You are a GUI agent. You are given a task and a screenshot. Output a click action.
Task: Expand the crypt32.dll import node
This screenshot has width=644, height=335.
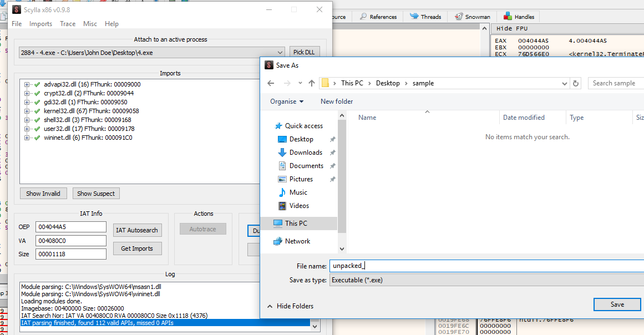pos(27,93)
